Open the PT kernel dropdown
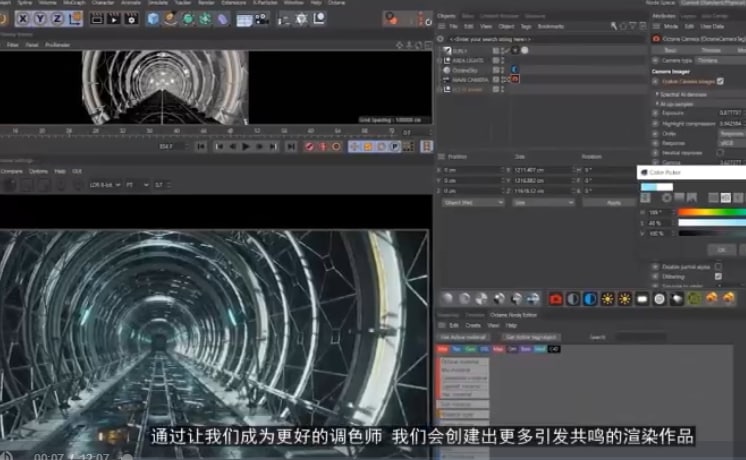Image resolution: width=746 pixels, height=460 pixels. coord(137,185)
